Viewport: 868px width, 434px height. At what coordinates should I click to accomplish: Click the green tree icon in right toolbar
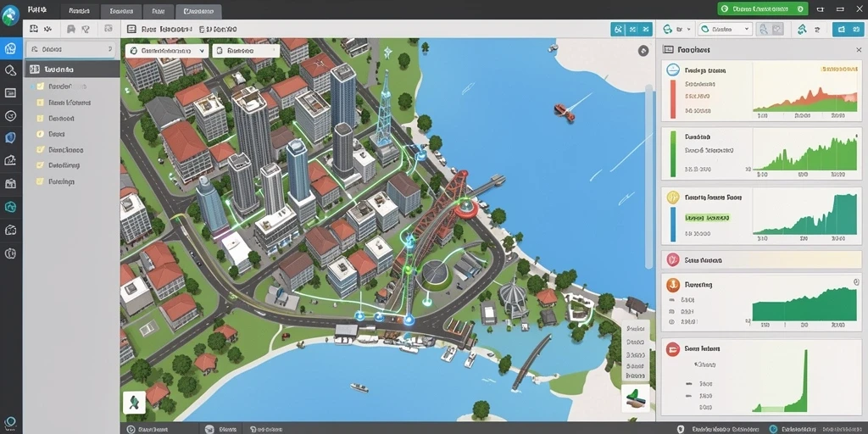point(802,30)
